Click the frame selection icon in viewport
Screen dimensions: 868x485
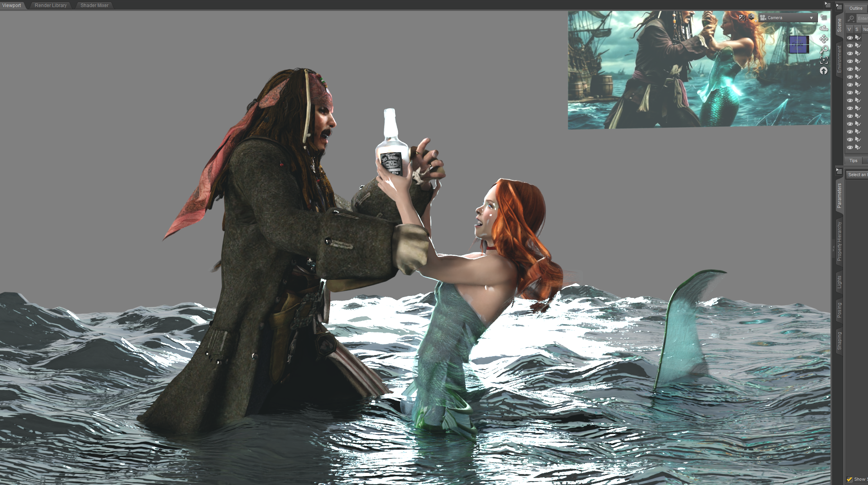[824, 60]
